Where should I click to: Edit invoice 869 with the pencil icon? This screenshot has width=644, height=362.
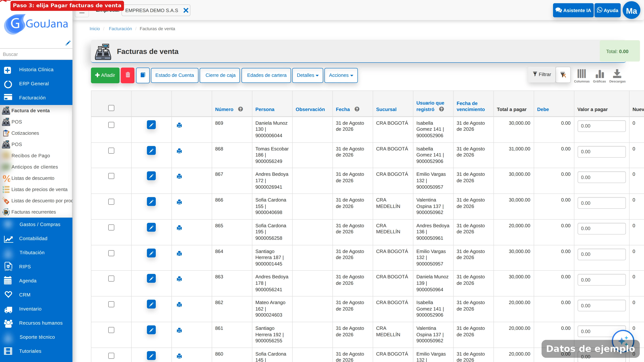click(x=151, y=125)
